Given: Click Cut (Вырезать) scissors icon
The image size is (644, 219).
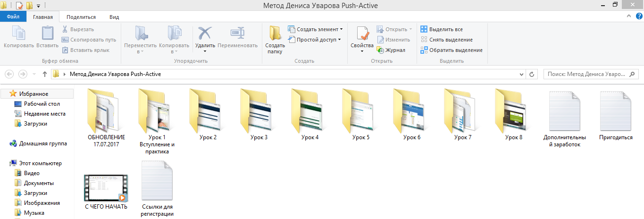Looking at the screenshot, I should point(65,29).
